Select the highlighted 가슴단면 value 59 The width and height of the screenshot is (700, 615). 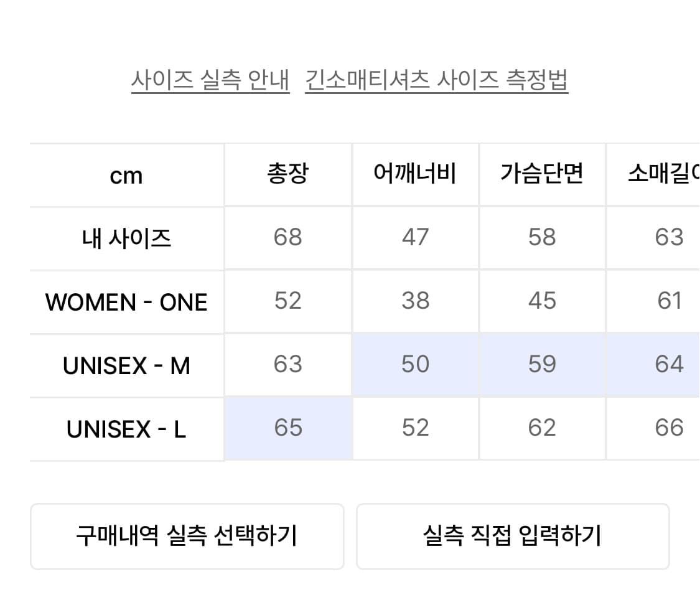[542, 365]
